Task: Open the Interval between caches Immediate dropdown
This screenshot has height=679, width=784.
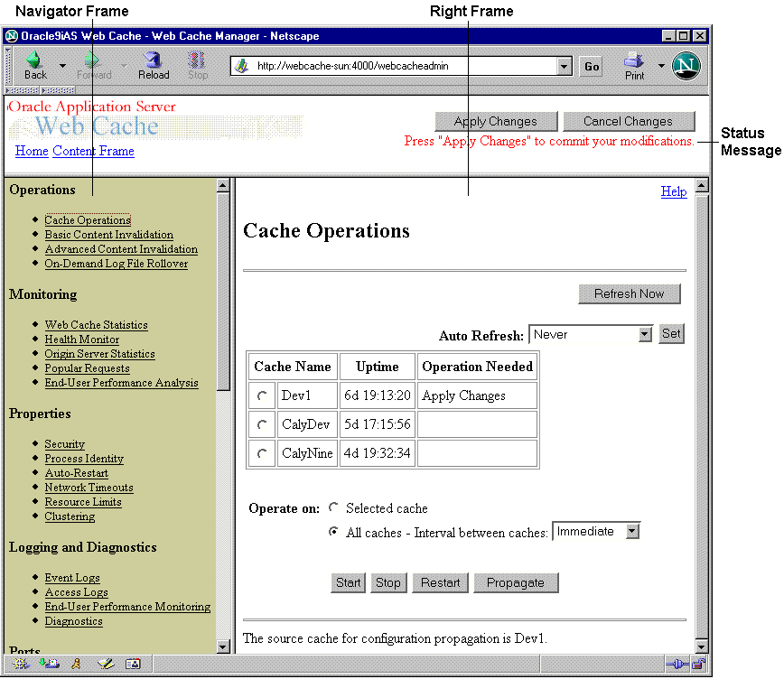Action: coord(596,532)
